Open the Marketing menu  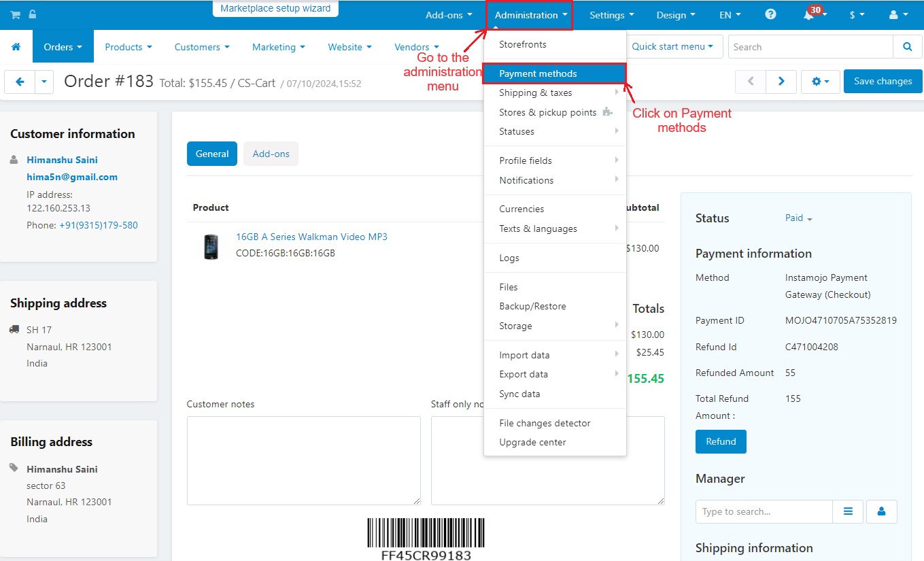coord(279,47)
